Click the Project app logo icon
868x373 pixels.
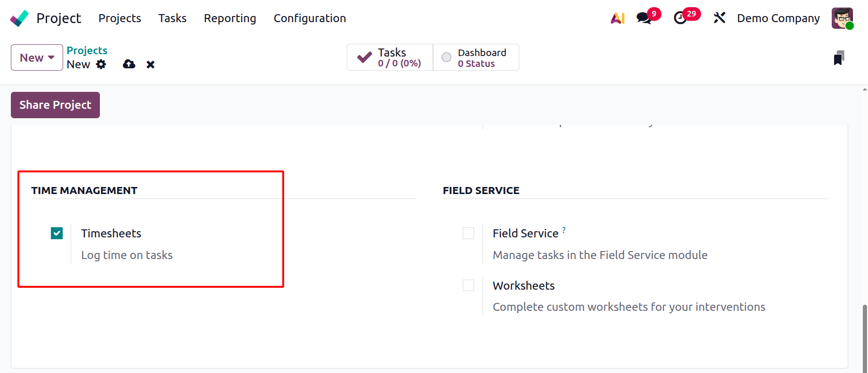pos(19,18)
